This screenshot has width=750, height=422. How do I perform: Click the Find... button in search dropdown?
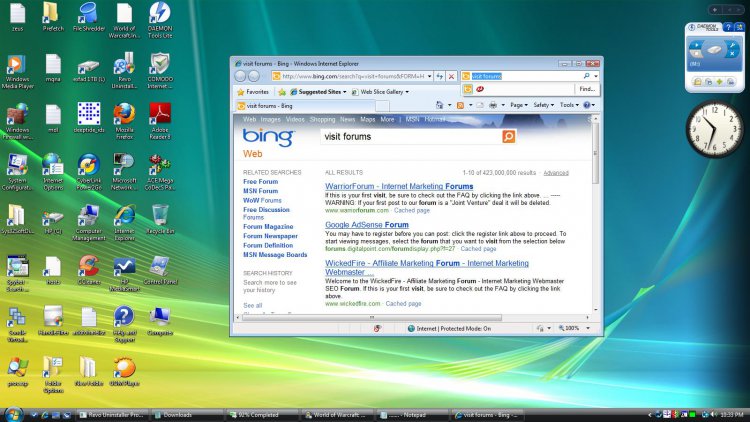tap(586, 89)
